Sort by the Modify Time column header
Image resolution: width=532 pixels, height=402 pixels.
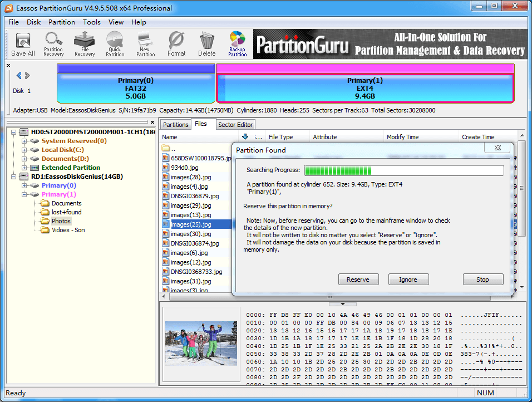point(421,137)
